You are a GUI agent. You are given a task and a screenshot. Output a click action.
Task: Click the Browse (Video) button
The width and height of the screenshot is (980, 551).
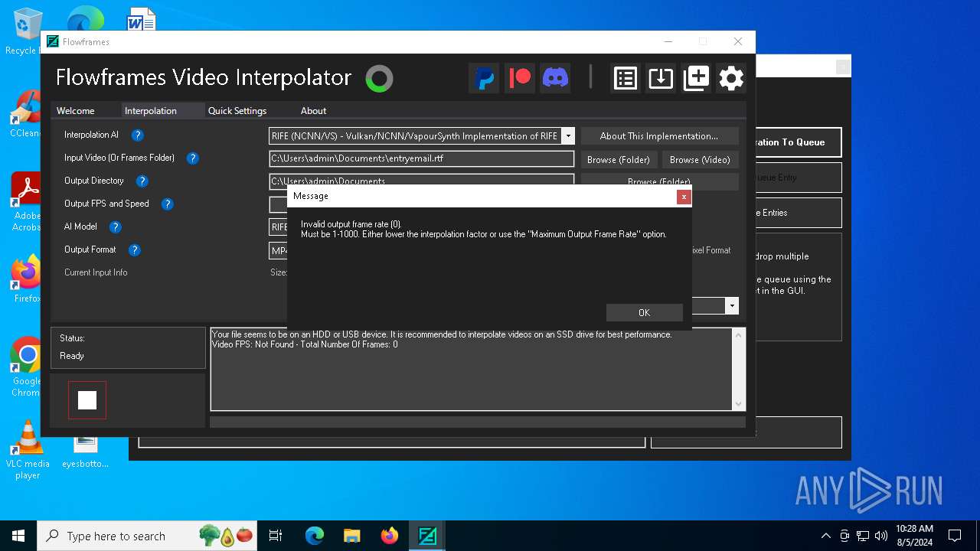click(x=700, y=159)
